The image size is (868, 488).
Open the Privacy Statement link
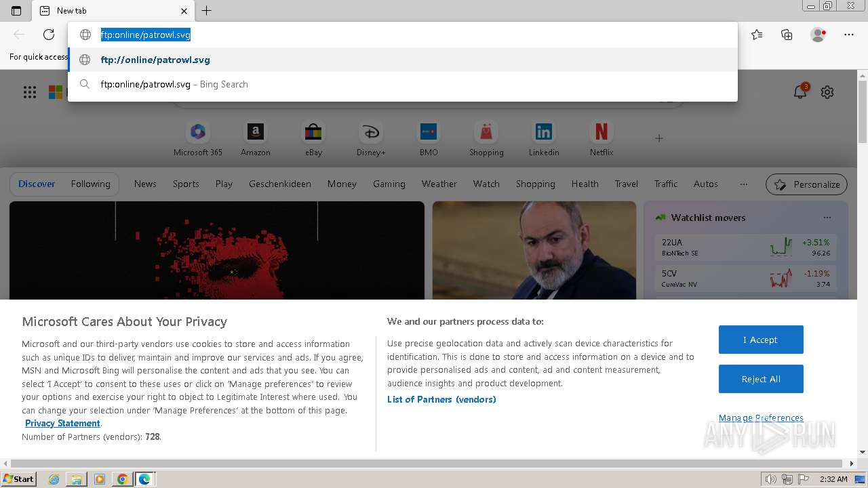point(62,423)
